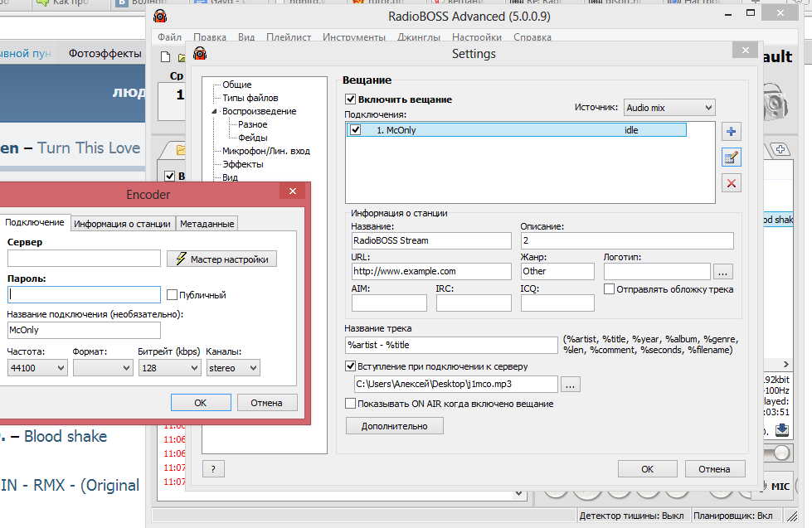Open the Справка menu
812x528 pixels.
532,37
